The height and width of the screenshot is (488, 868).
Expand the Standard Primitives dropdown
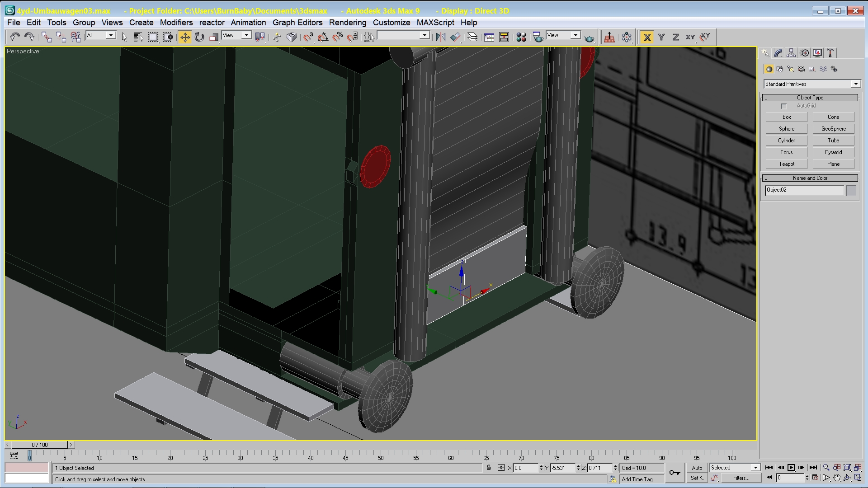point(856,84)
